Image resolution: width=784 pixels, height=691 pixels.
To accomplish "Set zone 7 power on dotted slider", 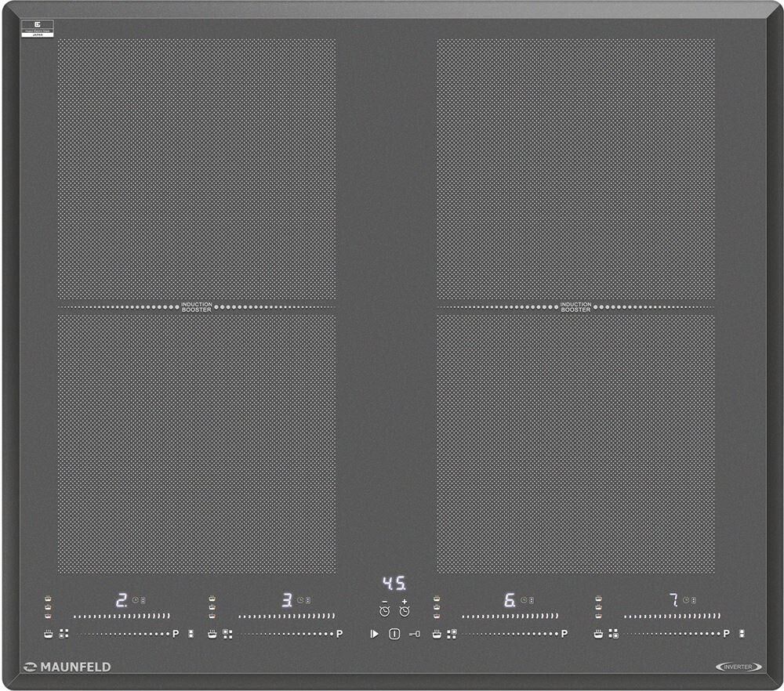I will tap(673, 633).
